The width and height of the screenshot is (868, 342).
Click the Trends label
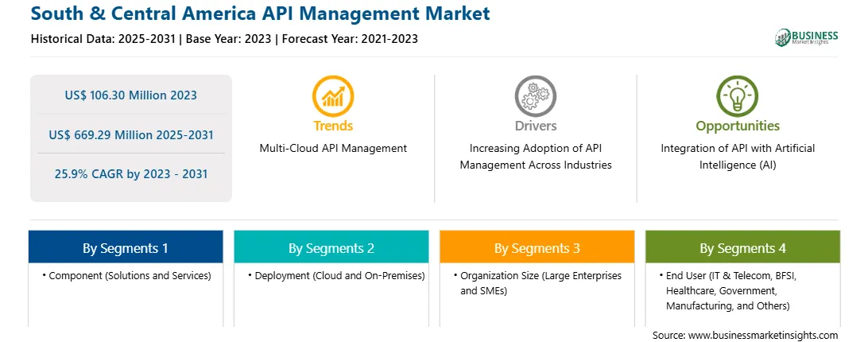click(333, 126)
